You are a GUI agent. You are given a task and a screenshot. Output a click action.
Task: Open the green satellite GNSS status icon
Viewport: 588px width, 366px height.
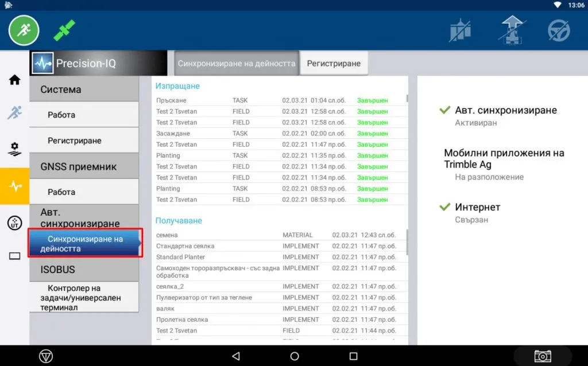pyautogui.click(x=64, y=30)
